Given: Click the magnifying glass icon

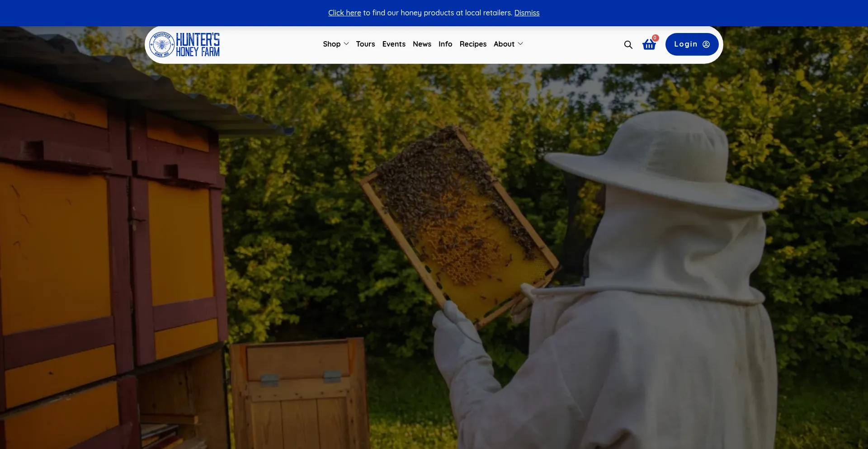Looking at the screenshot, I should [628, 44].
